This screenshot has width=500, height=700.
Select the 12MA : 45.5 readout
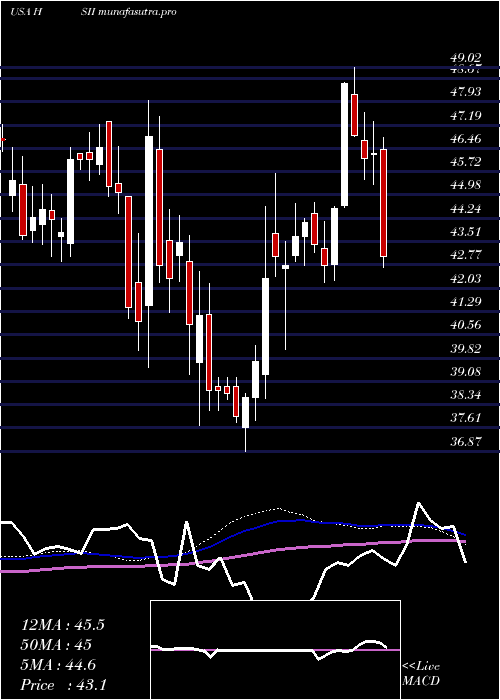(62, 625)
